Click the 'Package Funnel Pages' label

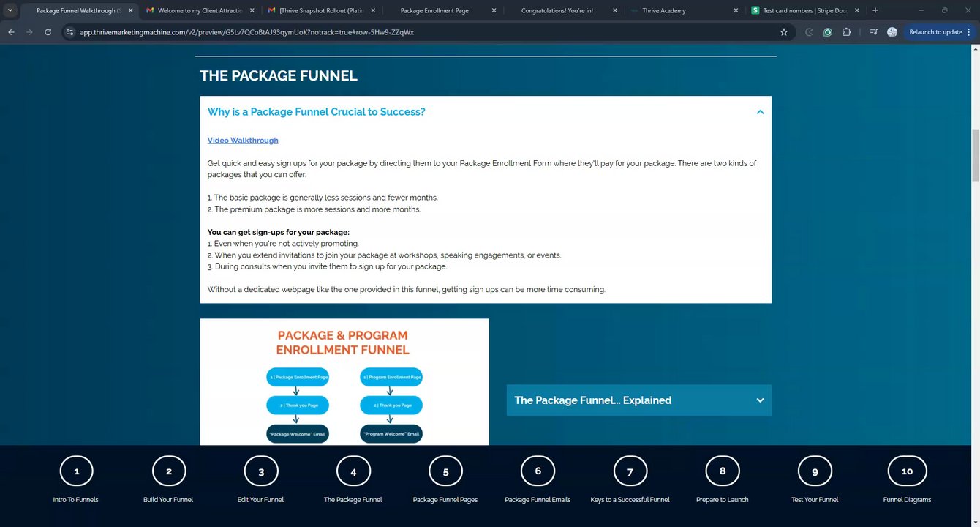point(445,500)
